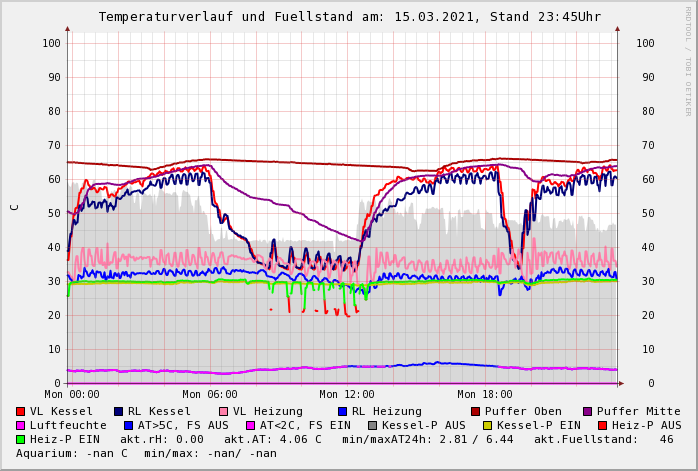Click the Aquarium reading line in legend
698x471 pixels.
(x=146, y=453)
